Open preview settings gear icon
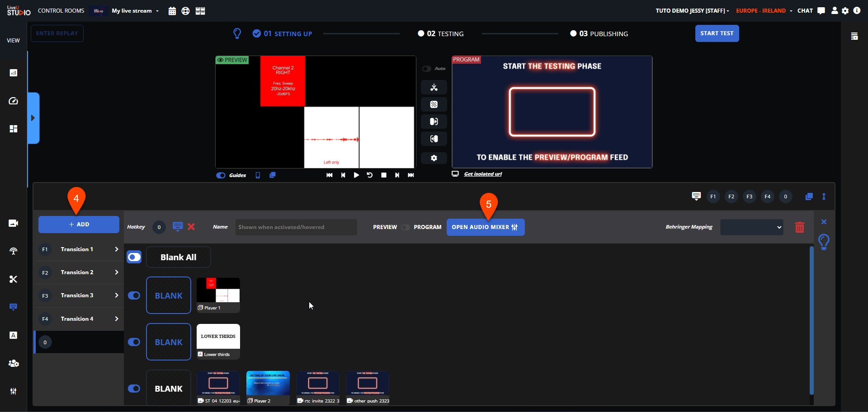Image resolution: width=868 pixels, height=412 pixels. coord(434,158)
